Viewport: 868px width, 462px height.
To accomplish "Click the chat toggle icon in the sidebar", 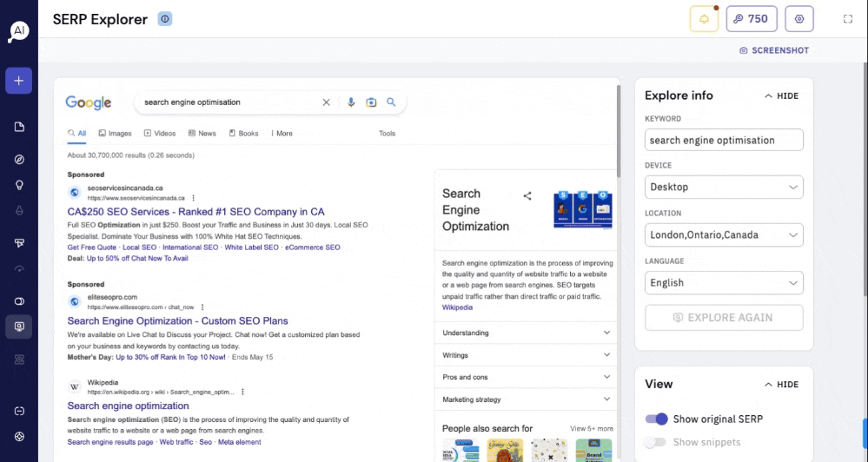I will pyautogui.click(x=19, y=301).
